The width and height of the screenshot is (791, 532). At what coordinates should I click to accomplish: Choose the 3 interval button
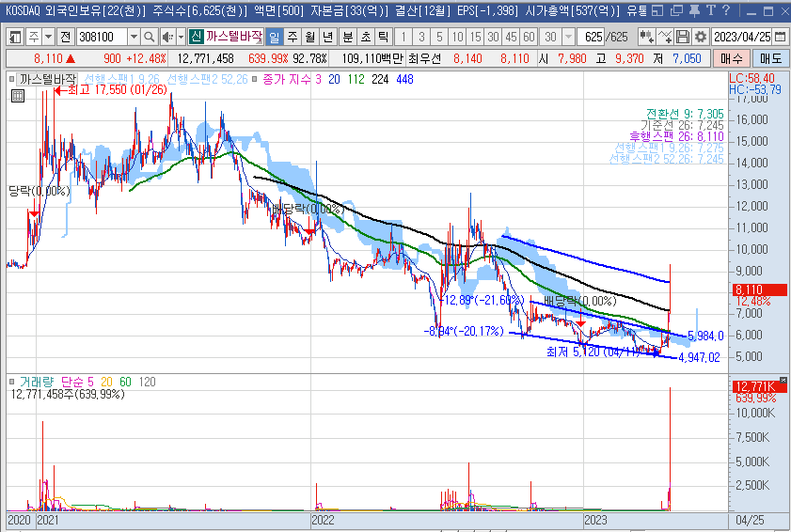[421, 37]
